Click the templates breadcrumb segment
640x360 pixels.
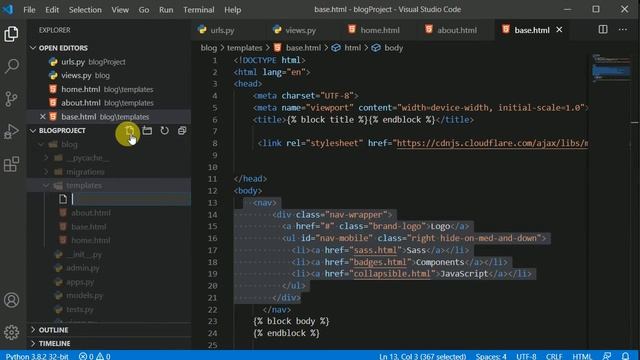click(244, 48)
